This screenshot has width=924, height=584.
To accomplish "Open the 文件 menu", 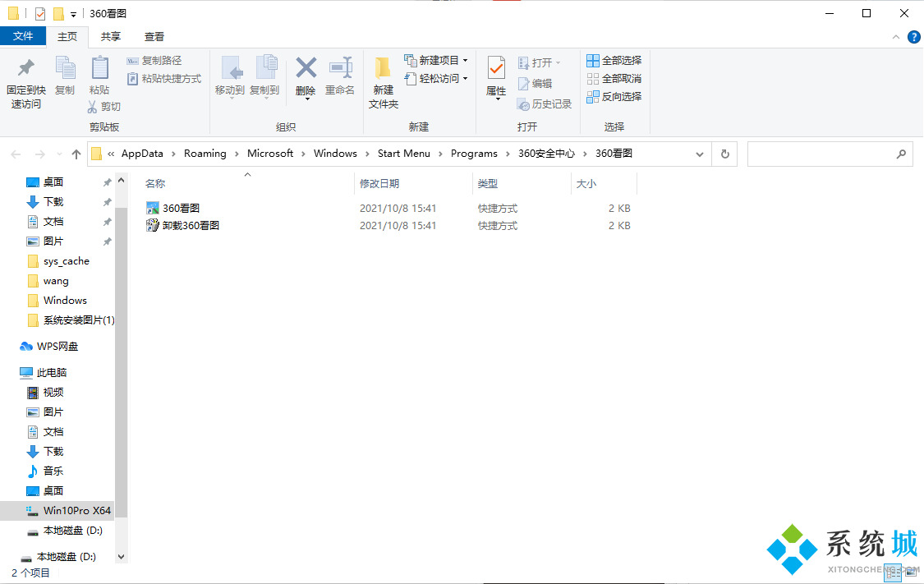I will [24, 36].
